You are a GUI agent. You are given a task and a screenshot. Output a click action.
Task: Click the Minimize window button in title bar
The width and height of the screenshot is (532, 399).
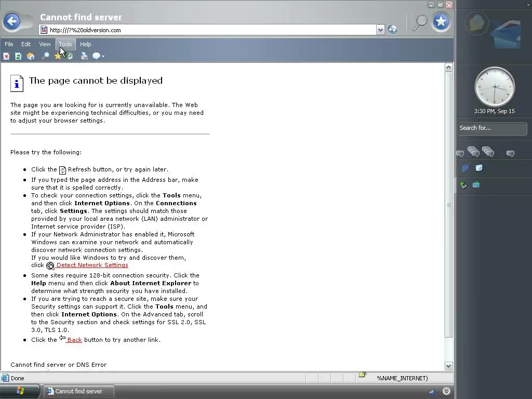[x=431, y=5]
